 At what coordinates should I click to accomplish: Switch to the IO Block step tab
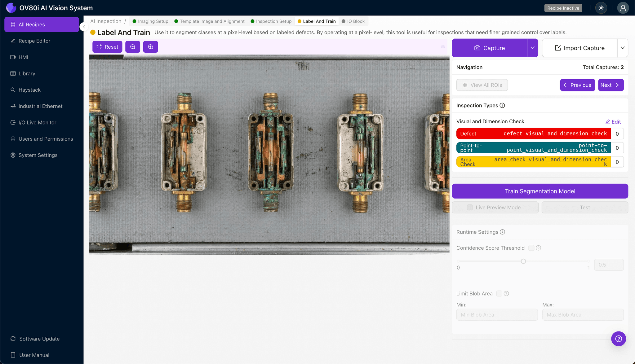pos(353,21)
